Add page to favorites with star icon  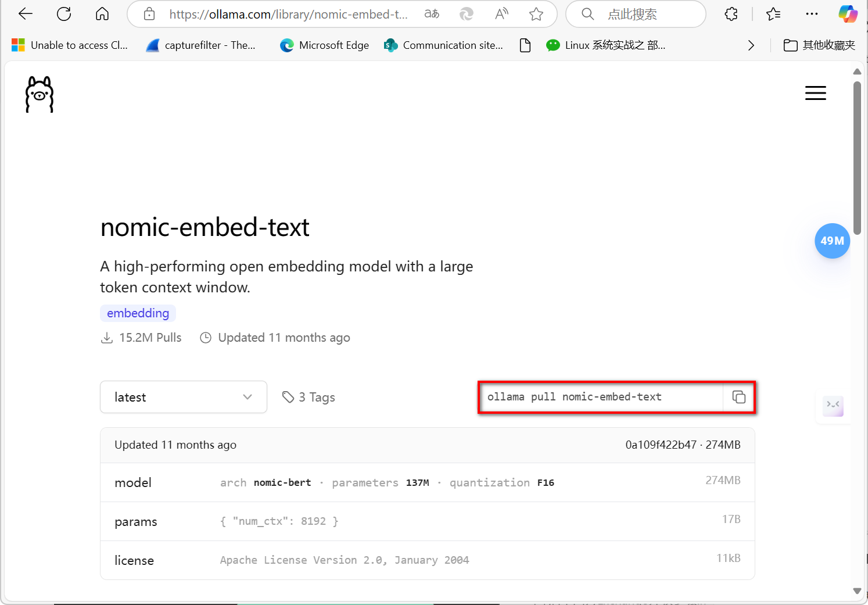coord(536,14)
